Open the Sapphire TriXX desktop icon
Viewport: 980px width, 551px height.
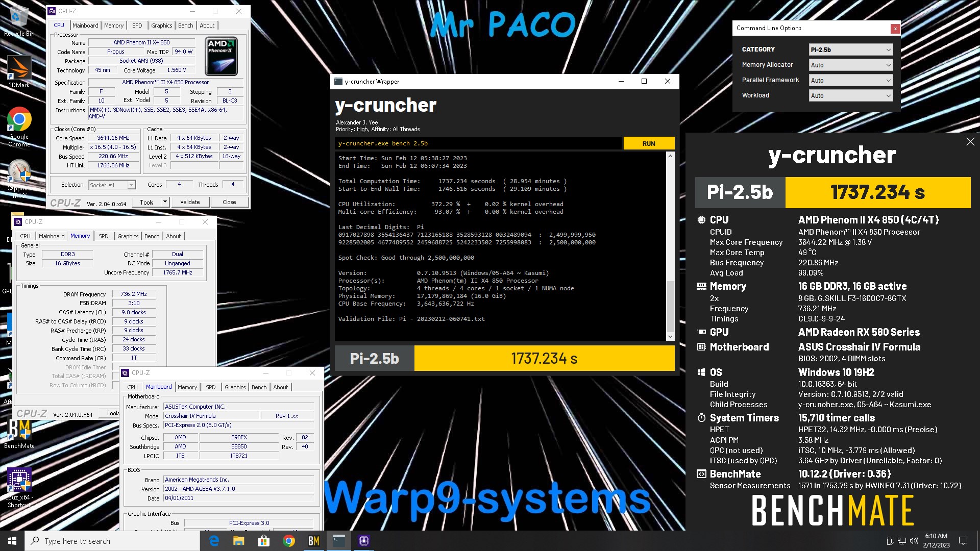pos(19,179)
